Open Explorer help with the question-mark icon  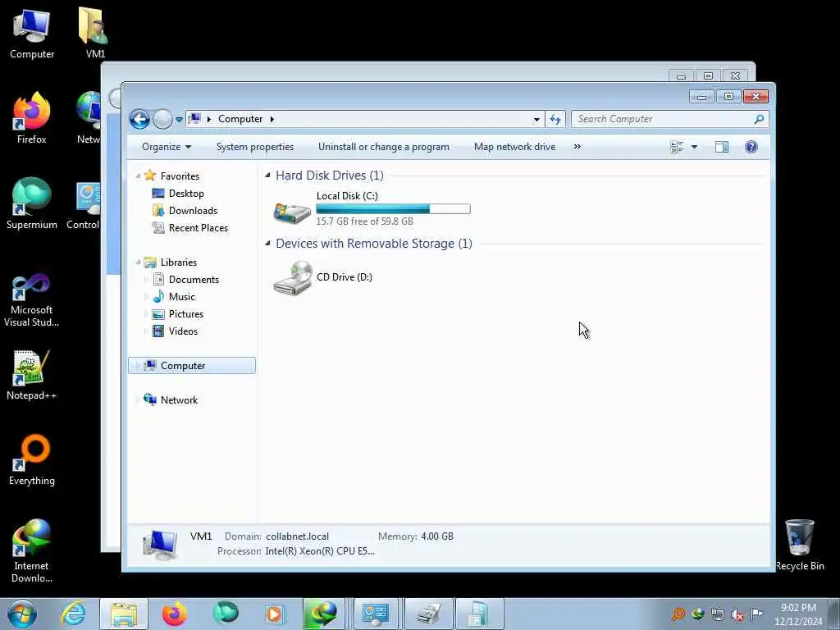point(751,147)
